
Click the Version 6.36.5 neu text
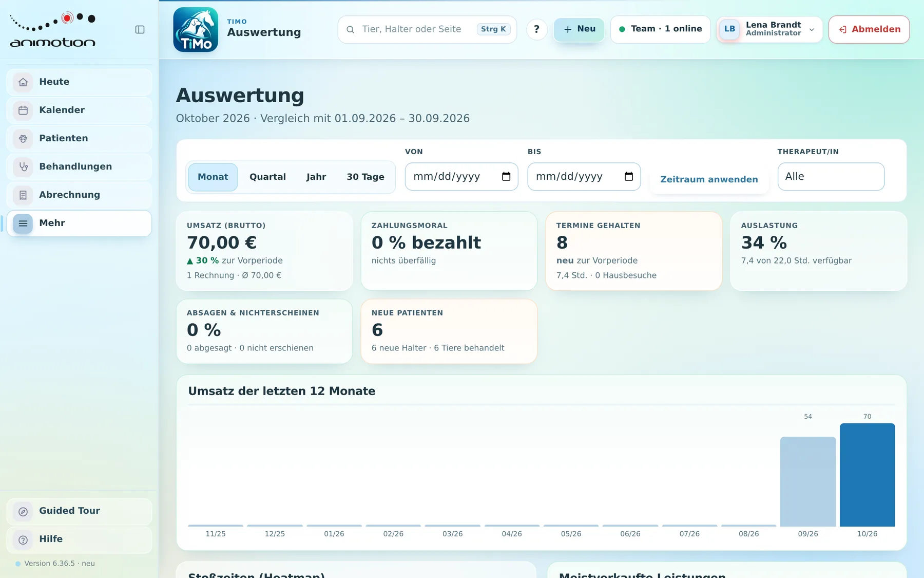click(x=60, y=564)
